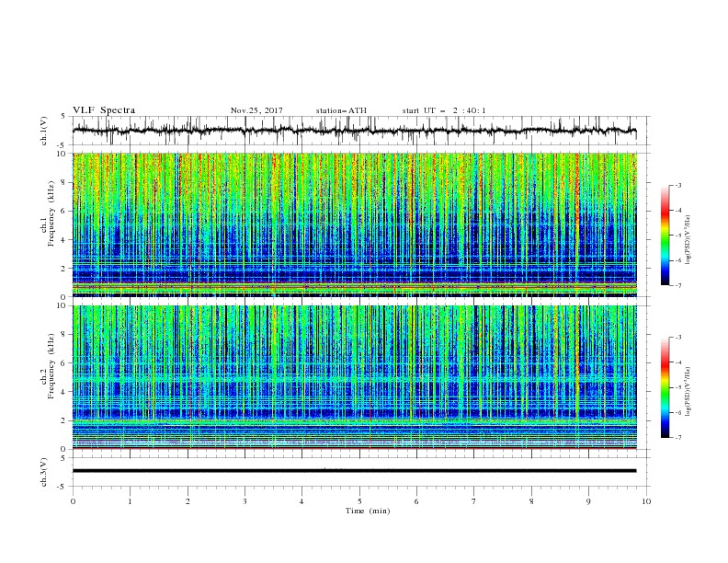The height and width of the screenshot is (563, 728).
Task: Click time axis tick label "2"
Action: (x=188, y=501)
